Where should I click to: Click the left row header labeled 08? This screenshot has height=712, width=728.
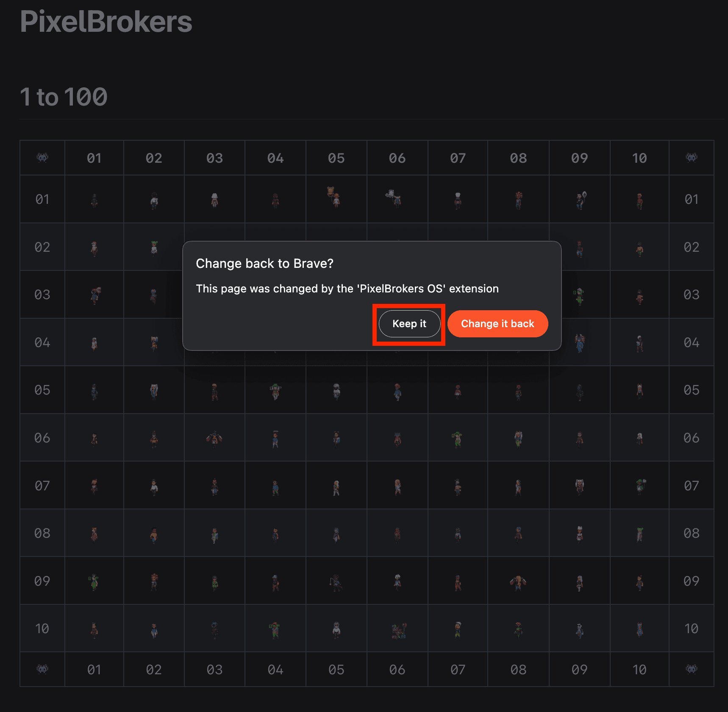point(42,533)
